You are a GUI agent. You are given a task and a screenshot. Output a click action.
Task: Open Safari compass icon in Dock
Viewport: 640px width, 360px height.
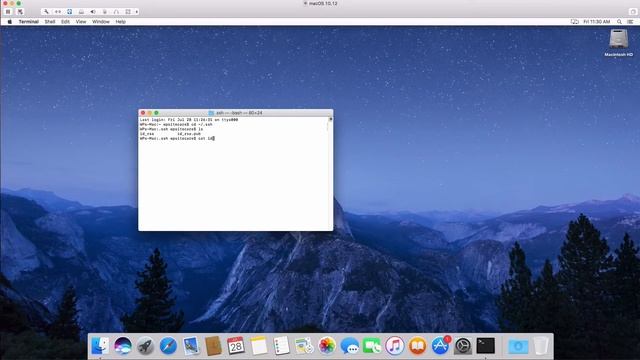pyautogui.click(x=168, y=346)
